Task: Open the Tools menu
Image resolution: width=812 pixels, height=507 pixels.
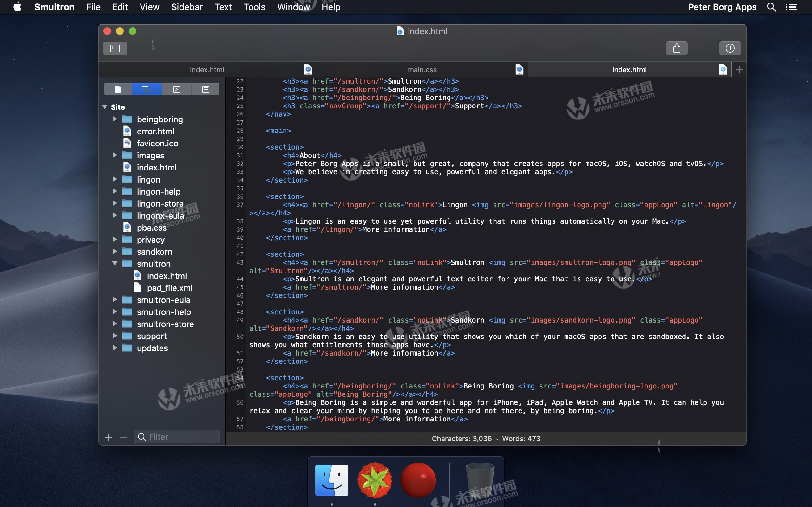Action: click(x=254, y=7)
